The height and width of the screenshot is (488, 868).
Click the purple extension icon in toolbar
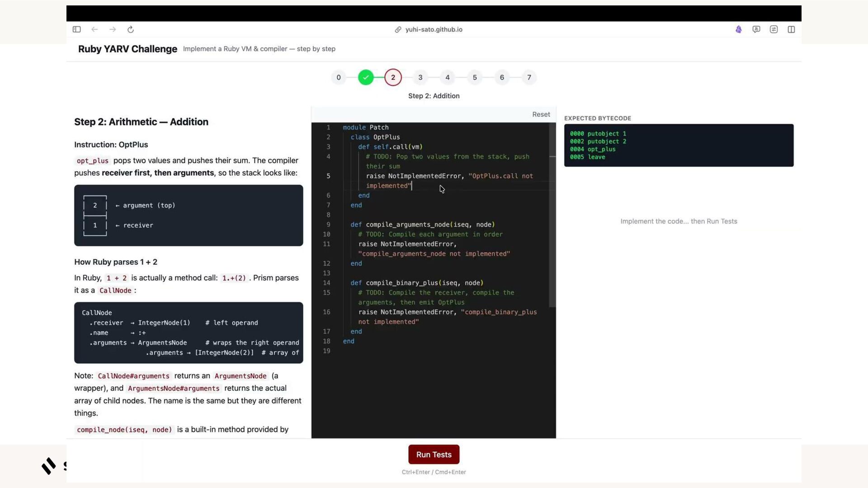pyautogui.click(x=738, y=29)
